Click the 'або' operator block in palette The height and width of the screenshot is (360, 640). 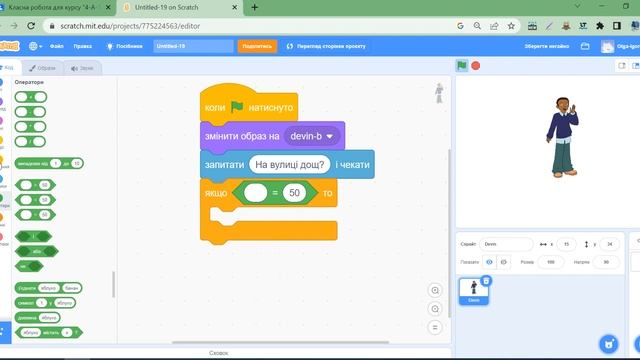pos(37,251)
